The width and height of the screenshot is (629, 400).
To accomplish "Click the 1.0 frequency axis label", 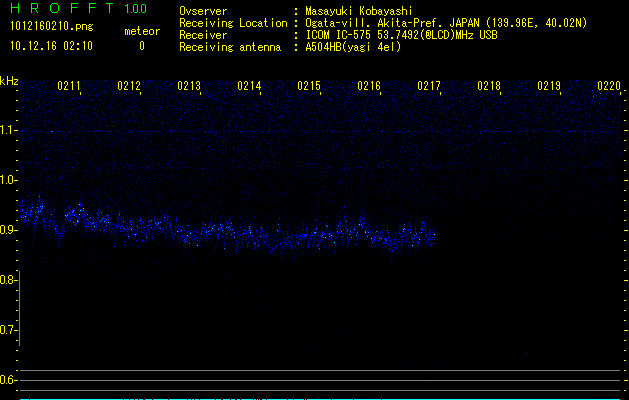I will (8, 180).
